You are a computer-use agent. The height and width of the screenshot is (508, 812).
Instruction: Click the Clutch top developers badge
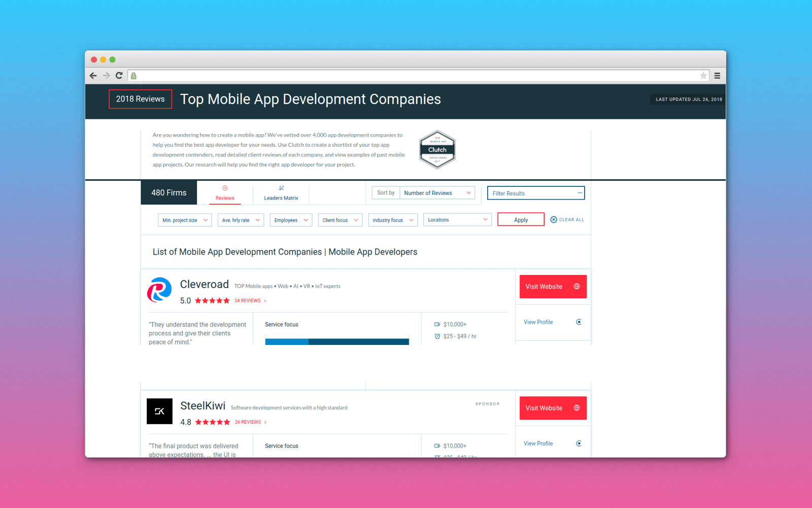437,150
